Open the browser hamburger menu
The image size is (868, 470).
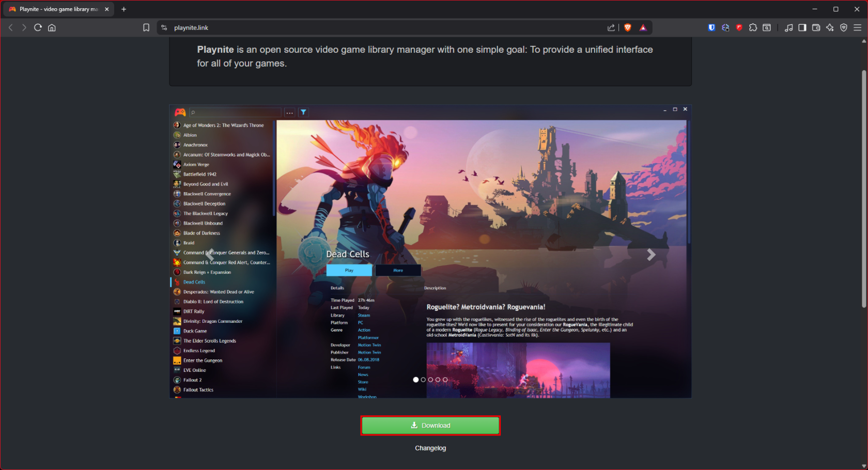pyautogui.click(x=858, y=27)
